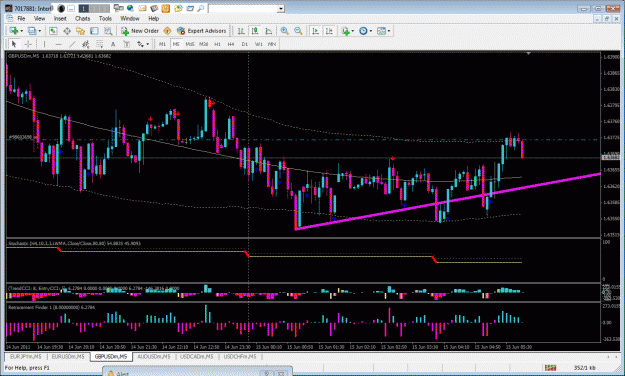Click the title bar globe icon
The image size is (625, 376).
(x=130, y=8)
